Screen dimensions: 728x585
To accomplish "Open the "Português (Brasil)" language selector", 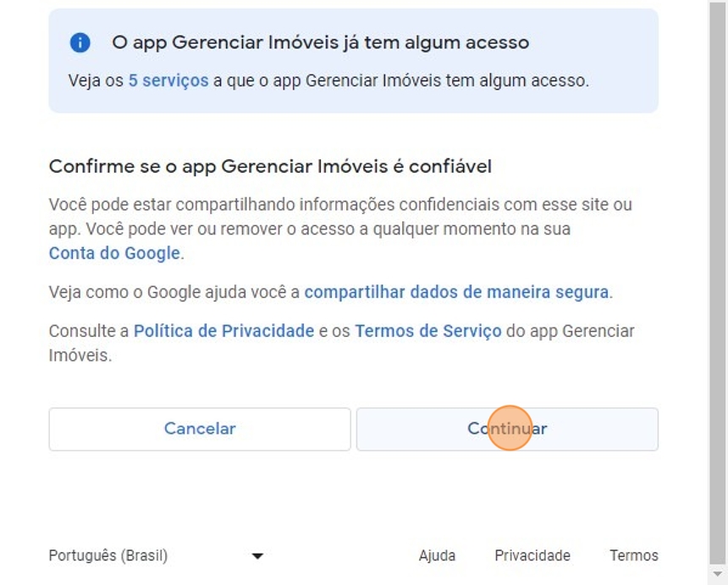I will pyautogui.click(x=108, y=556).
